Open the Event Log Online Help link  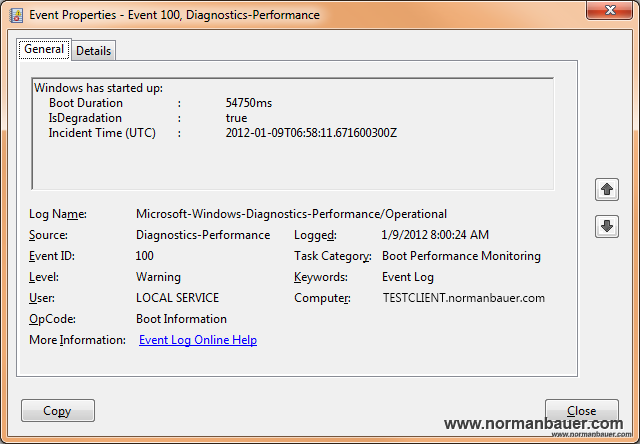tap(198, 340)
